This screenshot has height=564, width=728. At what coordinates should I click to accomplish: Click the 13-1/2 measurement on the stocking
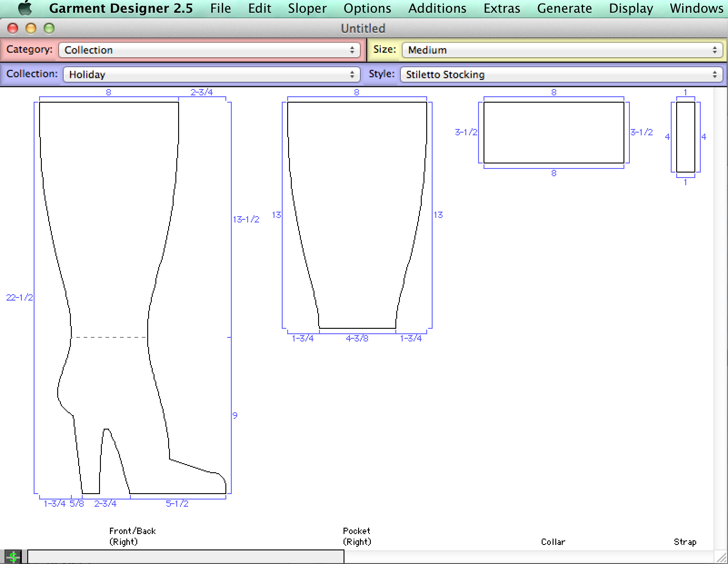(246, 219)
